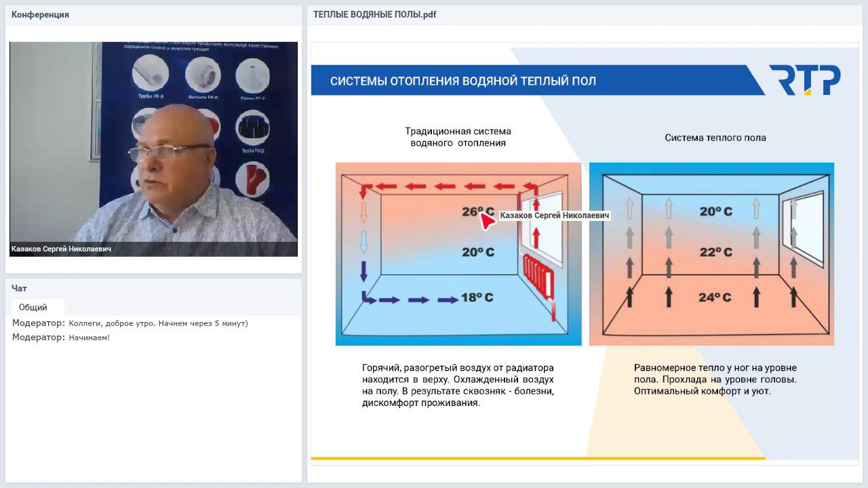
Task: Click the video name caption Казаков Сергей Николаевич
Action: pyautogui.click(x=61, y=249)
